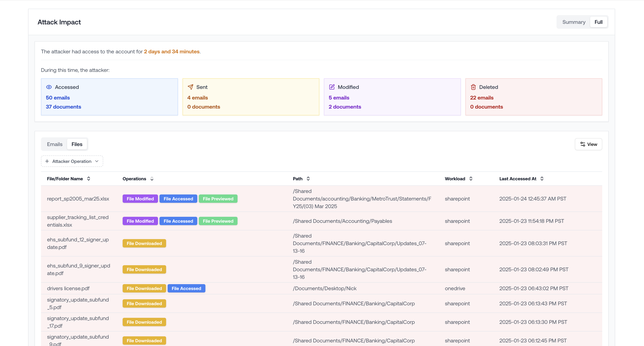Click the plus icon beside Attacker Operation
644x346 pixels.
(x=47, y=161)
